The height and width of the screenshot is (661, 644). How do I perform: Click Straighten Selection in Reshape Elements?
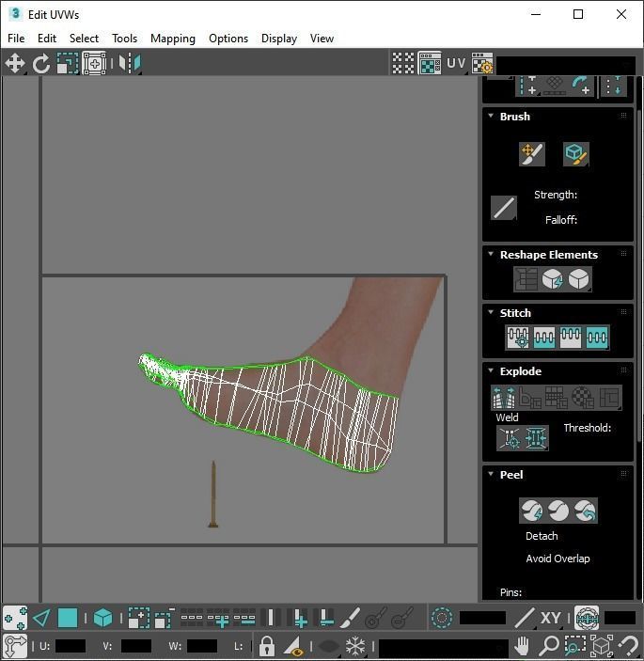(526, 279)
